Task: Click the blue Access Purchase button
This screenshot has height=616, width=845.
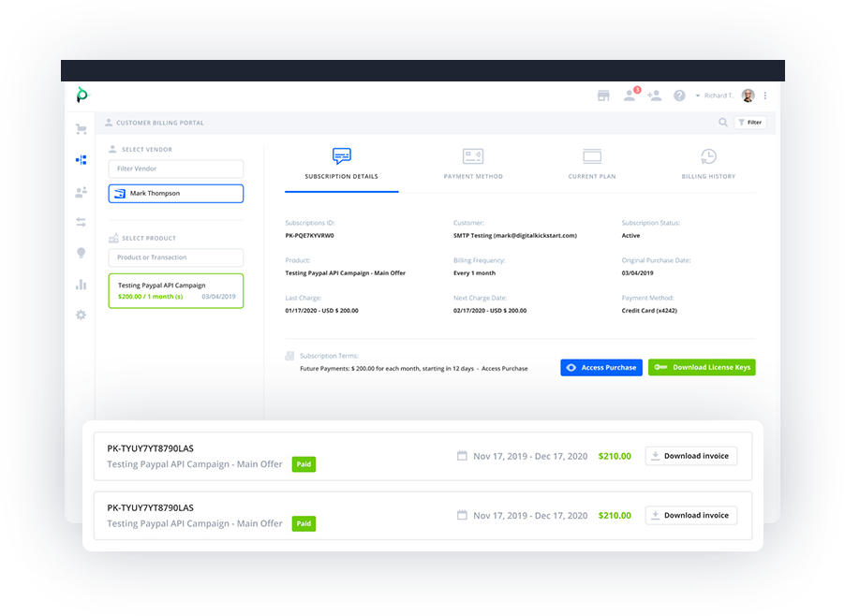Action: pyautogui.click(x=601, y=368)
